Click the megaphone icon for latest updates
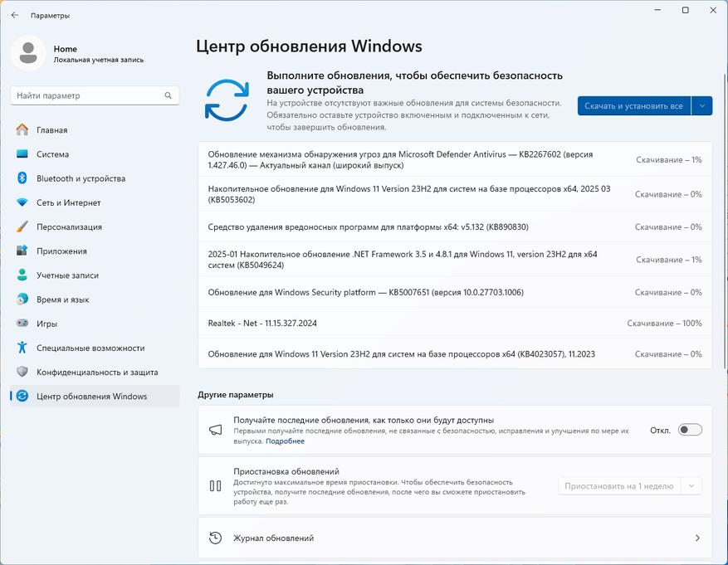The image size is (728, 565). (x=216, y=430)
